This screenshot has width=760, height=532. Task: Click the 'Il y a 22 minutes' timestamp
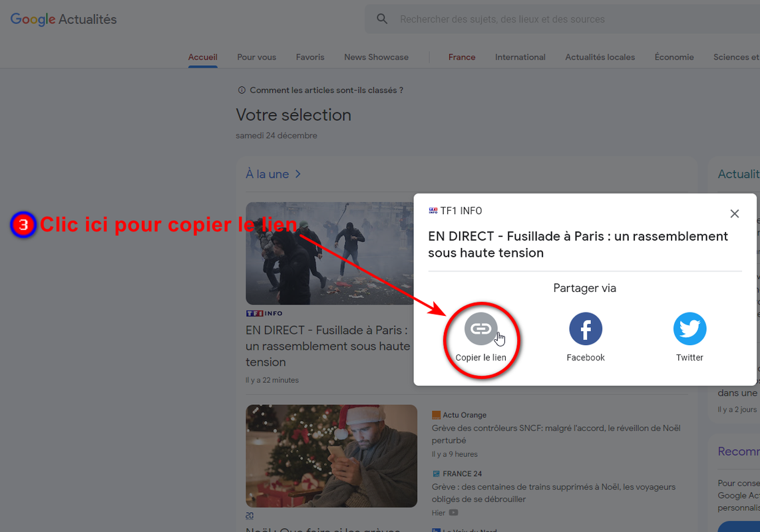tap(272, 380)
